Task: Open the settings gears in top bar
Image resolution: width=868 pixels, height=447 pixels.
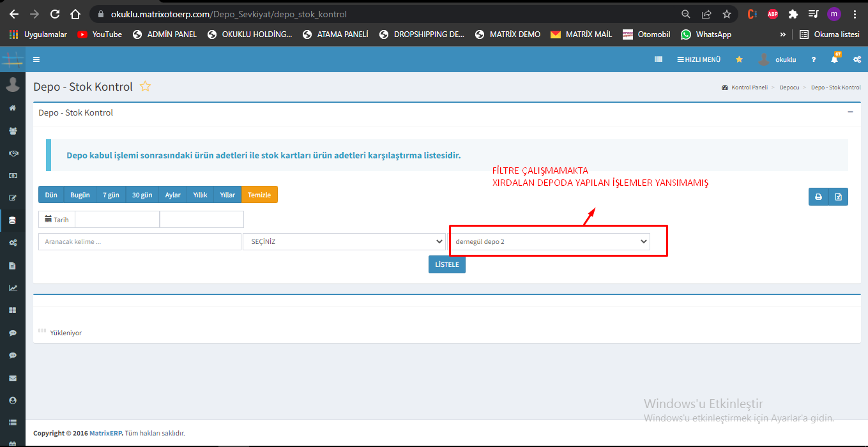Action: tap(857, 59)
